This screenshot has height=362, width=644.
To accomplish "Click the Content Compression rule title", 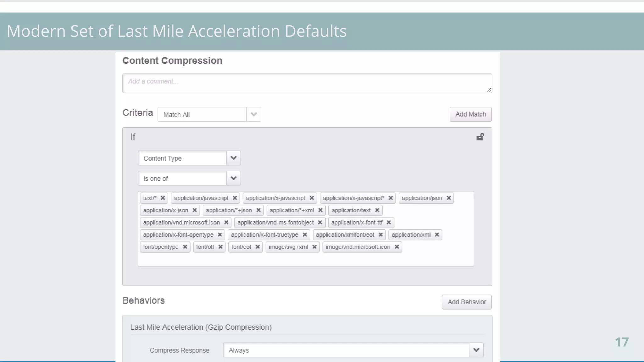I will tap(172, 61).
